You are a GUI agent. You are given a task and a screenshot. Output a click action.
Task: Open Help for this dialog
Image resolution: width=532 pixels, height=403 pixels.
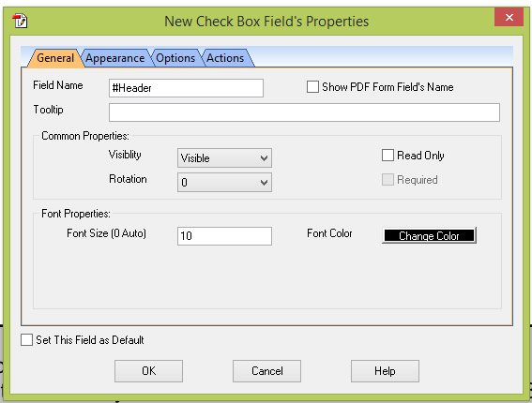coord(385,371)
